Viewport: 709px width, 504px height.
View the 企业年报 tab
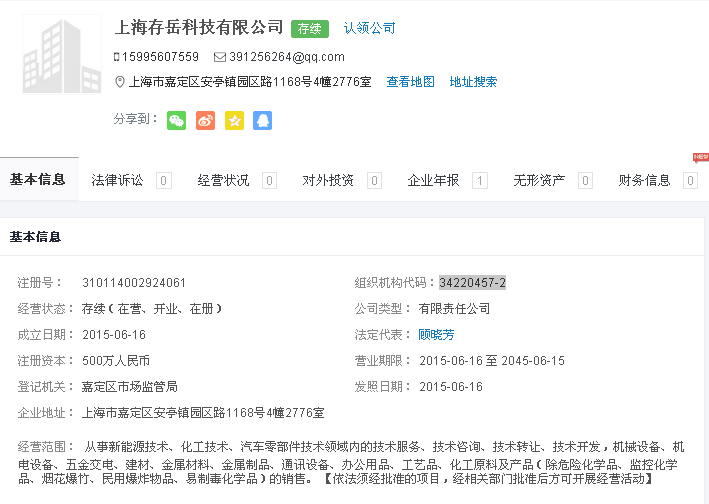(433, 181)
